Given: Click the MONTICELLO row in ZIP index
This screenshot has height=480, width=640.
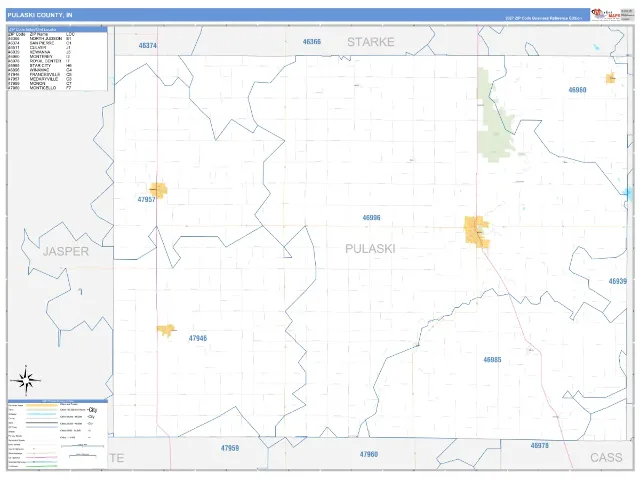Looking at the screenshot, I should [x=40, y=88].
